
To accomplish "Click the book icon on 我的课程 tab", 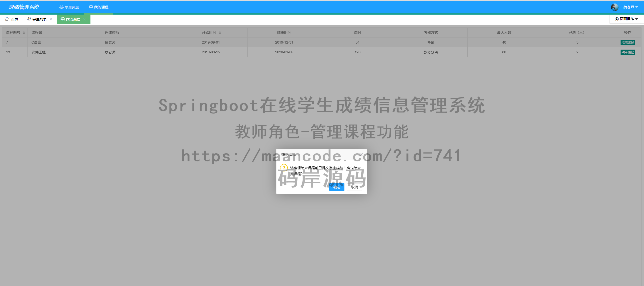I will (x=63, y=19).
